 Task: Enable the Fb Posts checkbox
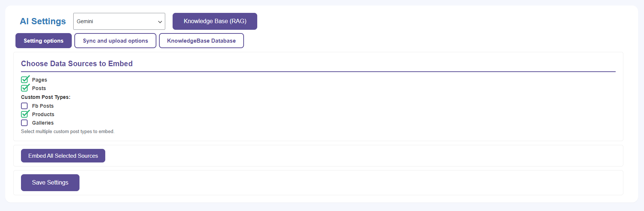[x=24, y=106]
